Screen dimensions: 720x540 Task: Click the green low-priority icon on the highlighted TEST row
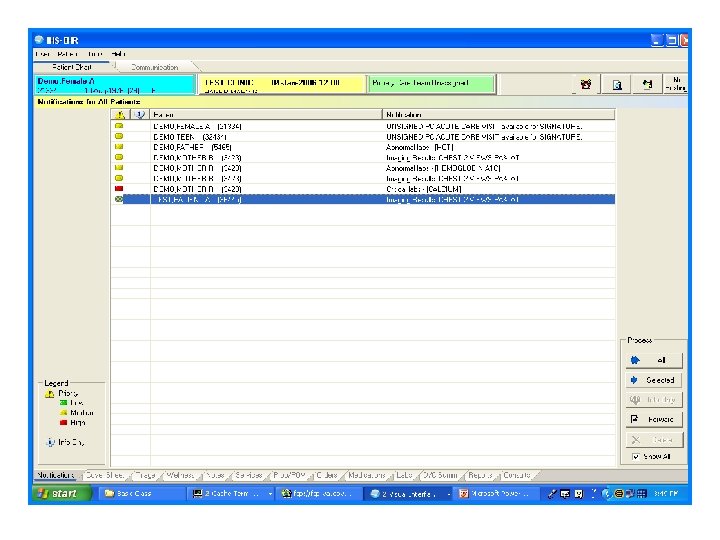(x=119, y=199)
